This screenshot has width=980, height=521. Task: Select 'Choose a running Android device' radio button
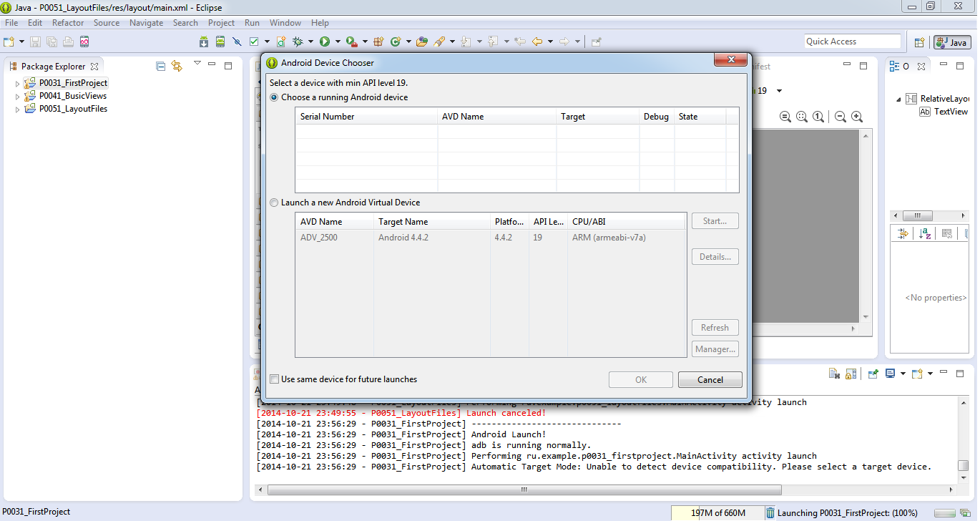click(x=275, y=97)
